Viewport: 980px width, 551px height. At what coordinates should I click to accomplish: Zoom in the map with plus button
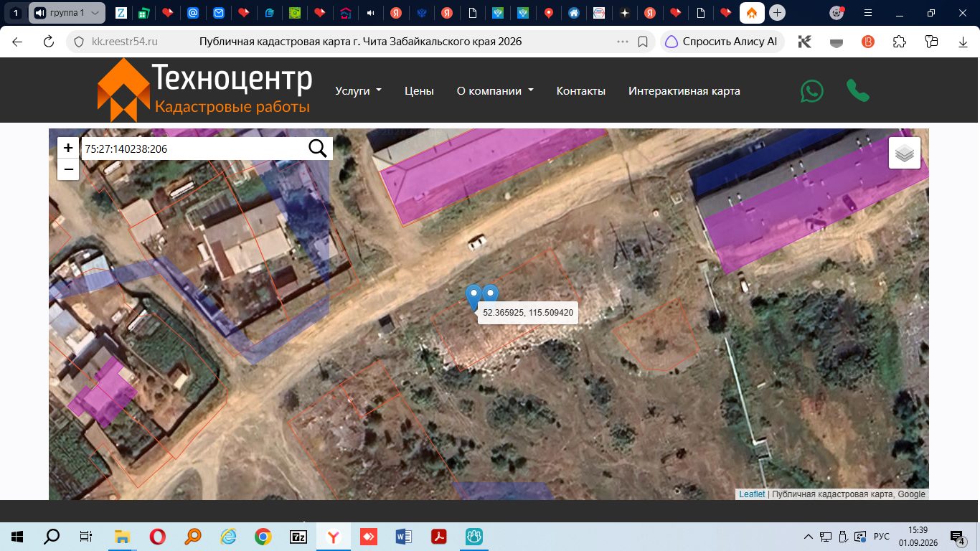coord(68,148)
